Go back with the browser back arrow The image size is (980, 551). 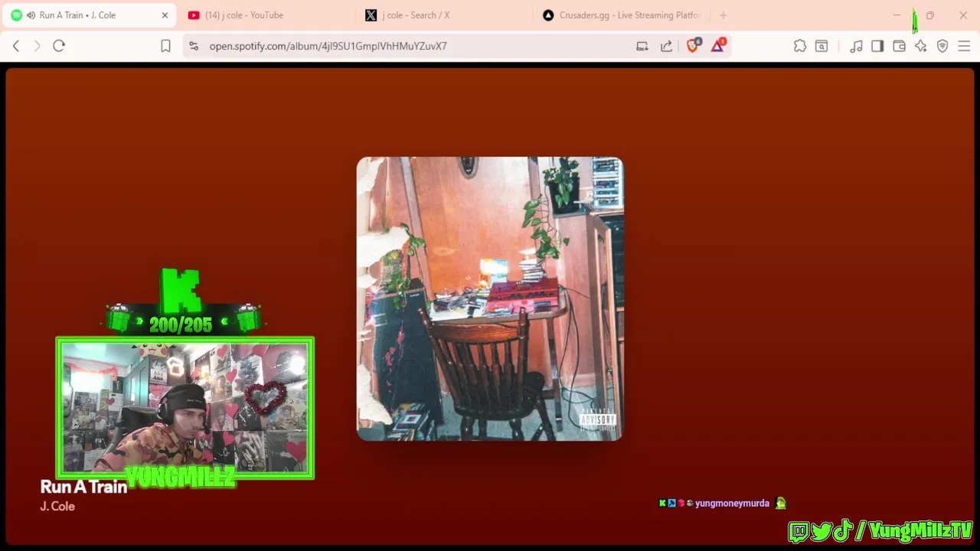click(16, 46)
